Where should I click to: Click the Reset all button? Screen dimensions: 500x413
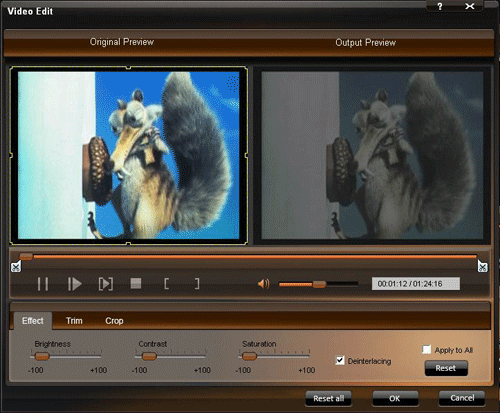328,398
